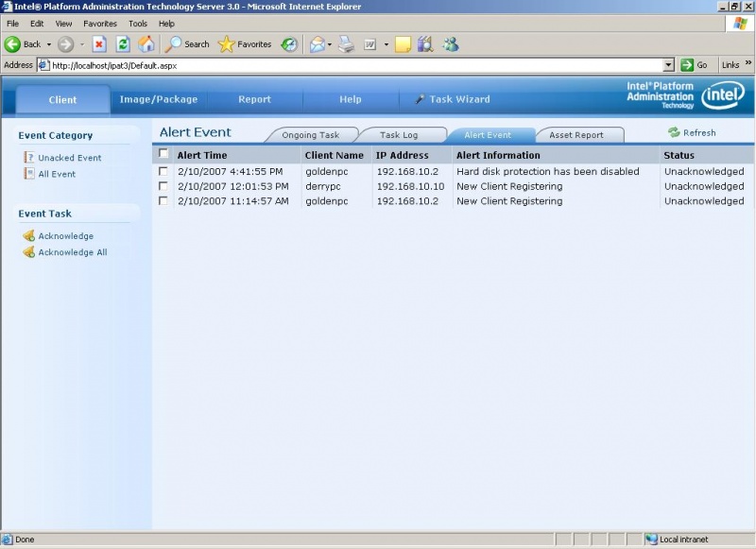
Task: Check the derrypc New Client Registering alert
Action: pos(163,186)
